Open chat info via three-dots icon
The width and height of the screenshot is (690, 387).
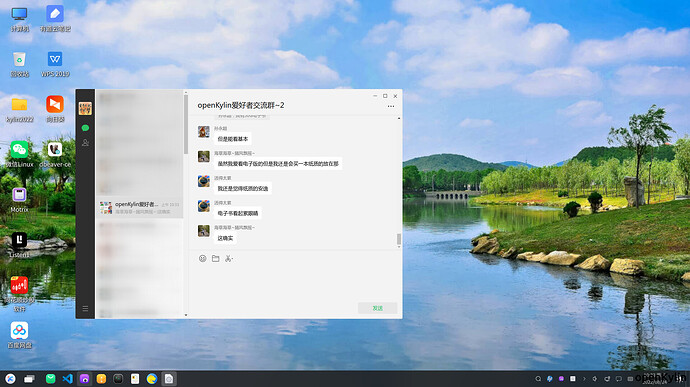coord(391,107)
